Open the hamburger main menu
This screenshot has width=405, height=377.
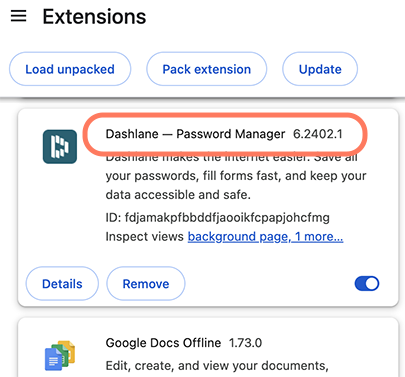pyautogui.click(x=18, y=16)
